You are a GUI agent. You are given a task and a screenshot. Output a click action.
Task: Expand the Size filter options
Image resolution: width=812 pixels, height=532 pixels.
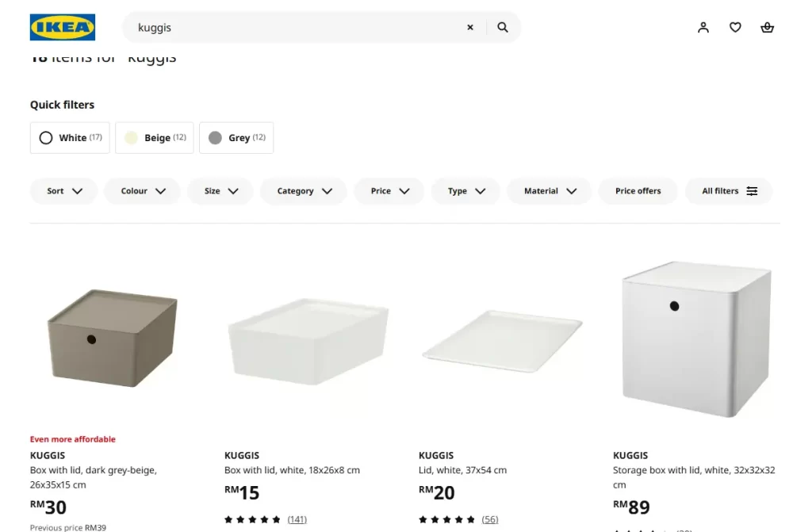pyautogui.click(x=220, y=190)
